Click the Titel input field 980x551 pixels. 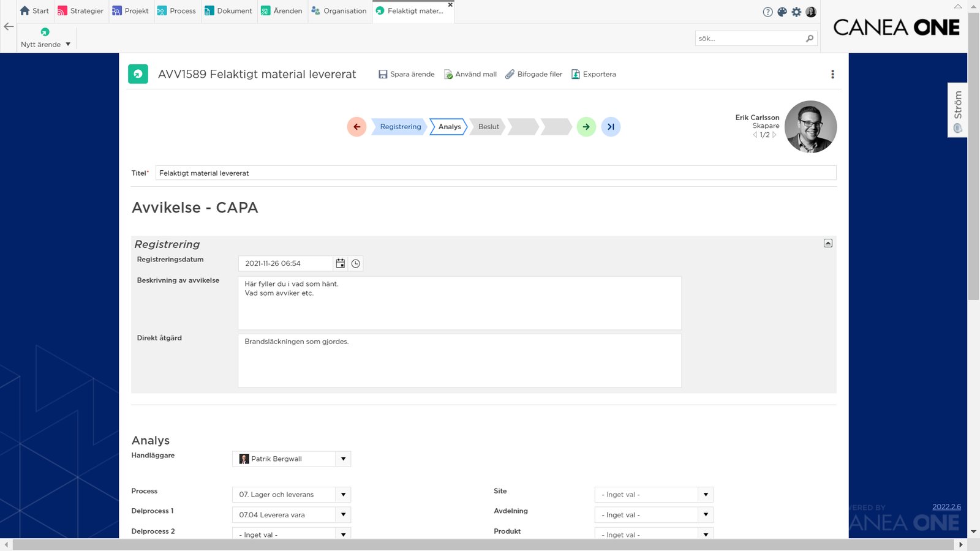[x=495, y=173]
